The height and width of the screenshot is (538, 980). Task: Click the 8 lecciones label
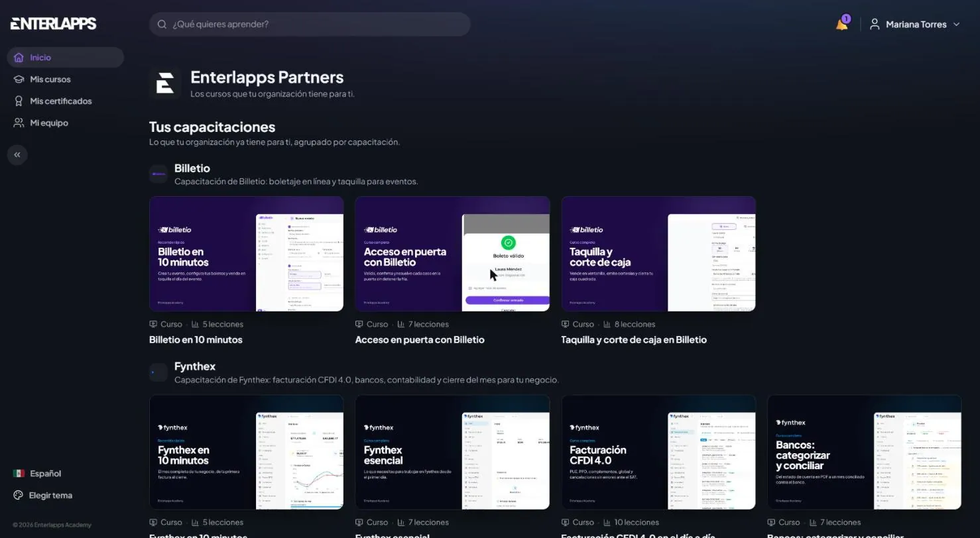click(635, 325)
